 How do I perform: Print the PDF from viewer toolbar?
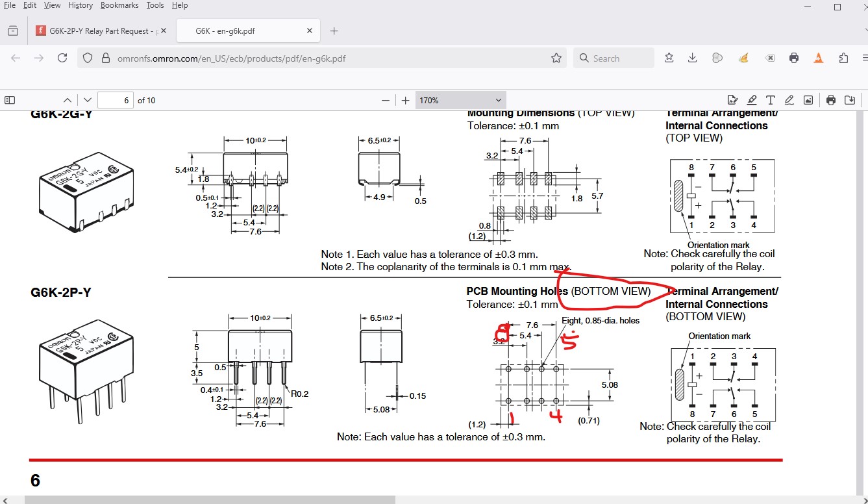pyautogui.click(x=831, y=100)
